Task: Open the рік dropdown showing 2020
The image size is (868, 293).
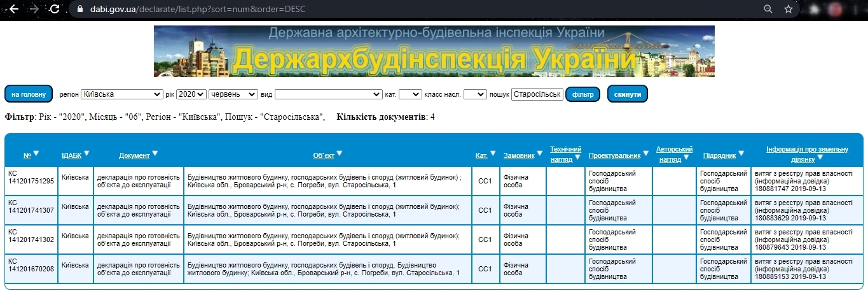Action: pos(191,94)
